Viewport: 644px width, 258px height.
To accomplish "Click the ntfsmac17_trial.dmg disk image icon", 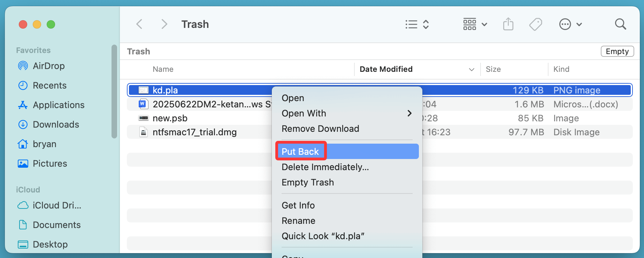I will 143,132.
